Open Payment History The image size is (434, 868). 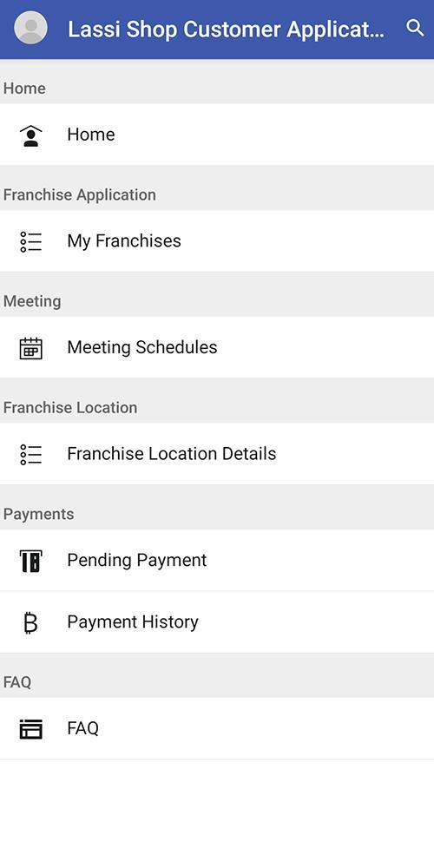click(217, 621)
